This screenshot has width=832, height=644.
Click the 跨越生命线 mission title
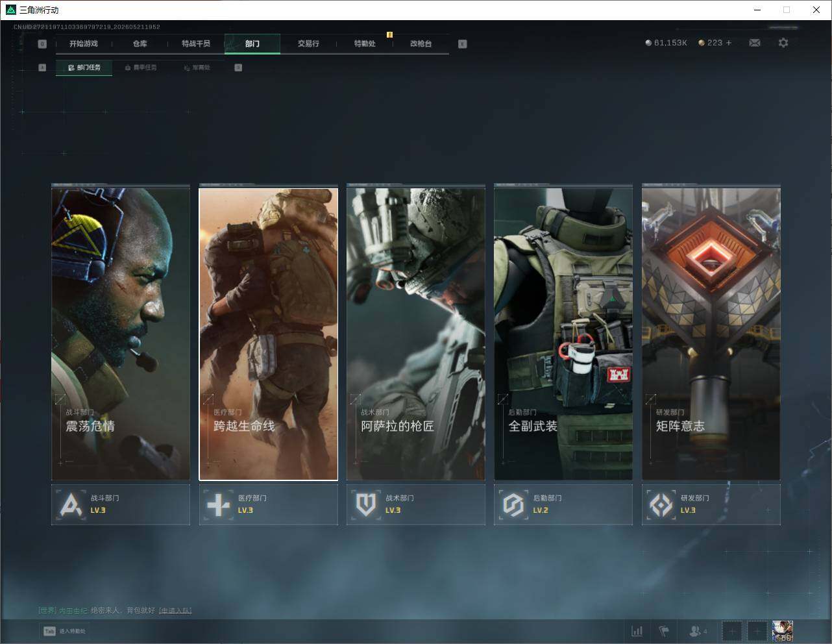click(x=244, y=426)
